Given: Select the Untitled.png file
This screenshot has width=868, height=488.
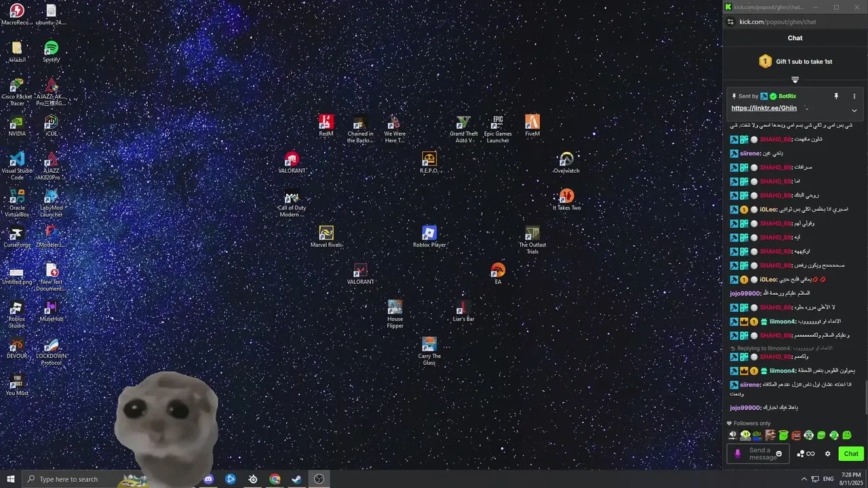Looking at the screenshot, I should coord(17,274).
